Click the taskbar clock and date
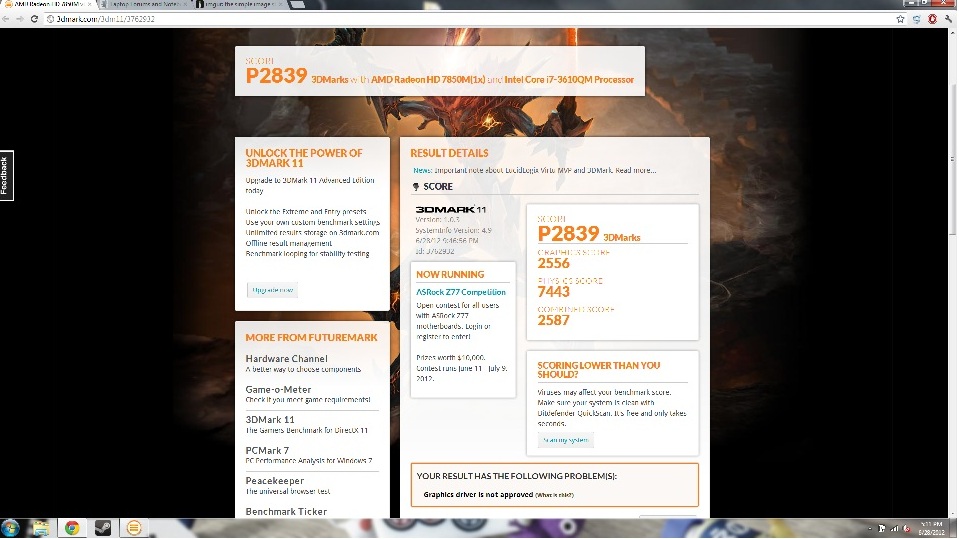Image resolution: width=959 pixels, height=539 pixels. pos(931,528)
